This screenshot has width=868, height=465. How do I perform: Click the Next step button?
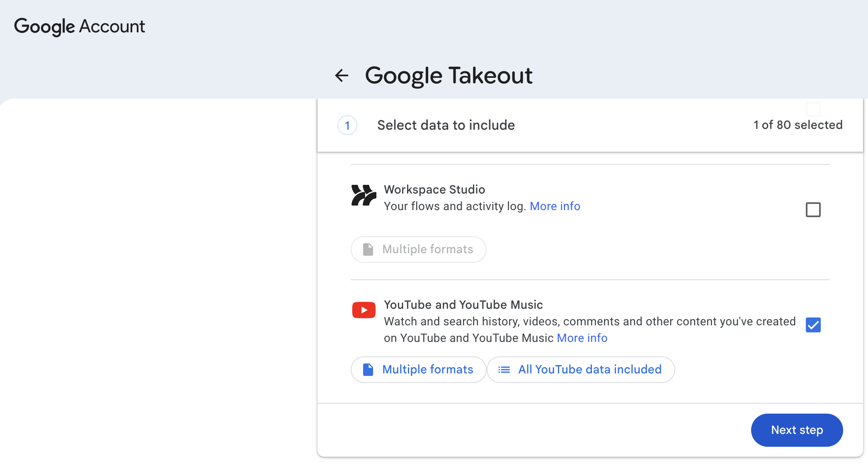coord(797,430)
